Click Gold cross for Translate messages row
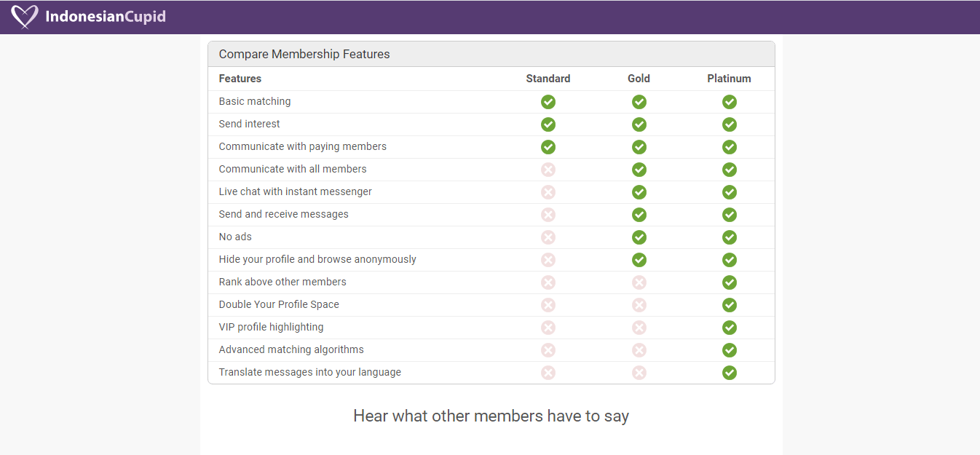Image resolution: width=980 pixels, height=455 pixels. [639, 373]
